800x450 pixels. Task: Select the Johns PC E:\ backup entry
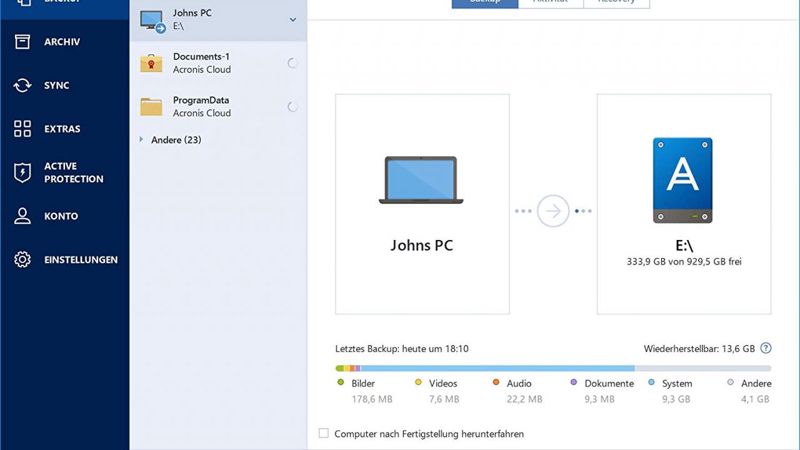pos(218,20)
